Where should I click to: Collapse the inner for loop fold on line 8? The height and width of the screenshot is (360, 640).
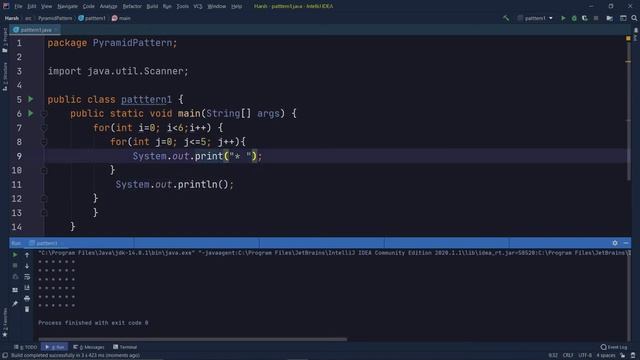pyautogui.click(x=44, y=142)
